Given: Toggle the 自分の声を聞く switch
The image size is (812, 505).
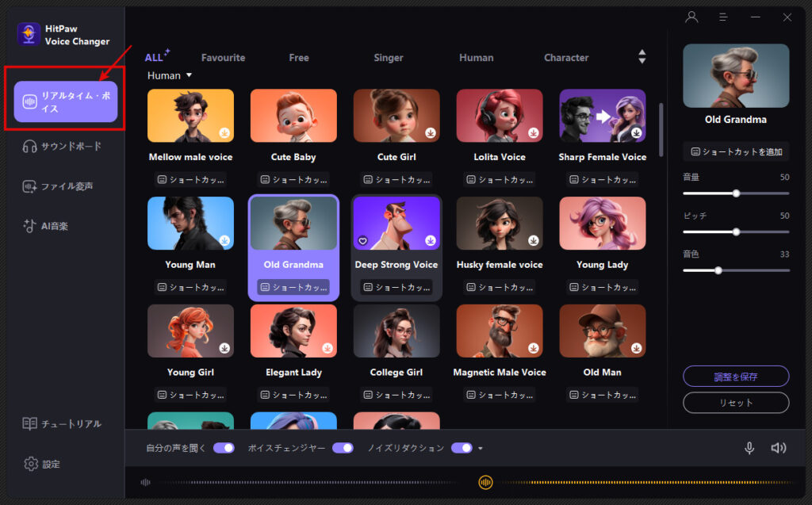Looking at the screenshot, I should tap(224, 448).
